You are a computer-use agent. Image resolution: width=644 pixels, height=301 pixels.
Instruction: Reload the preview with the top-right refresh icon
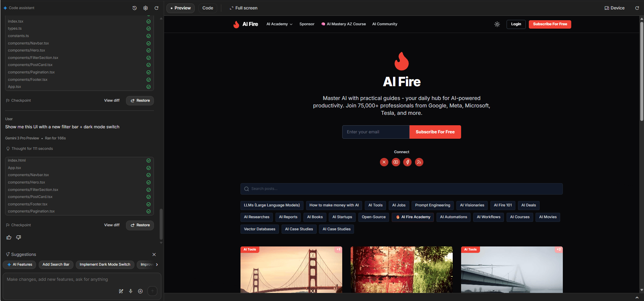[x=637, y=8]
